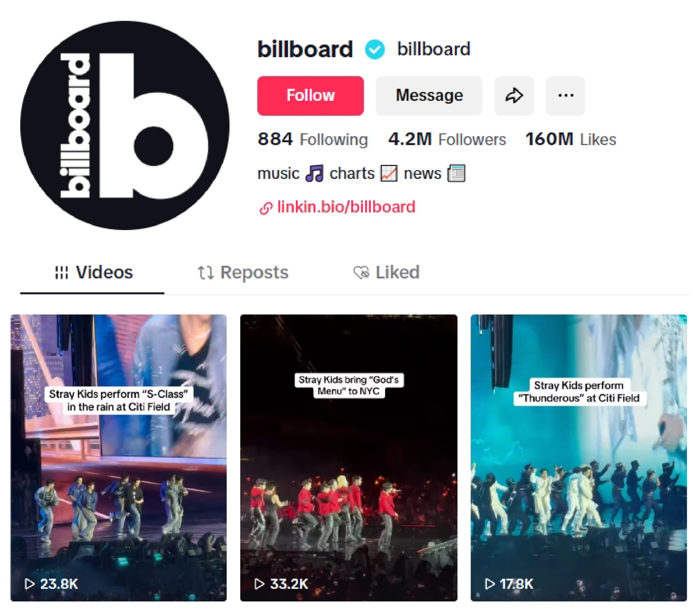Open the S-Class at Citi Field video
The image size is (693, 616).
pyautogui.click(x=118, y=458)
